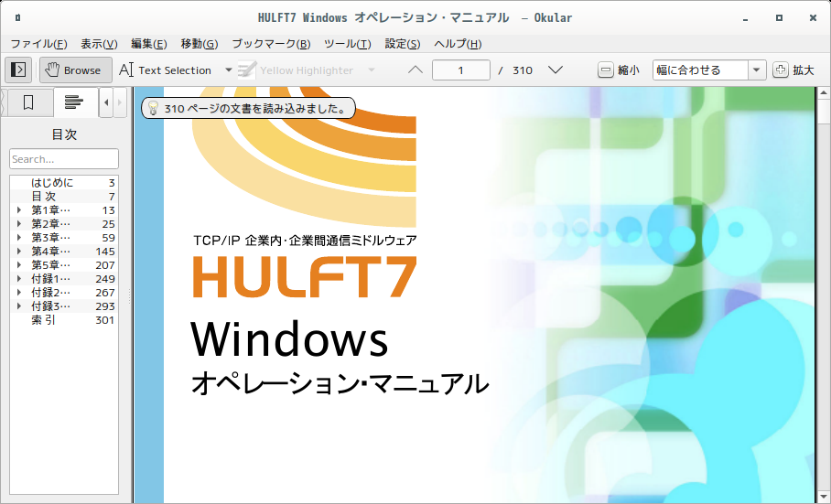
Task: Click page number 249 in contents list
Action: coord(105,279)
